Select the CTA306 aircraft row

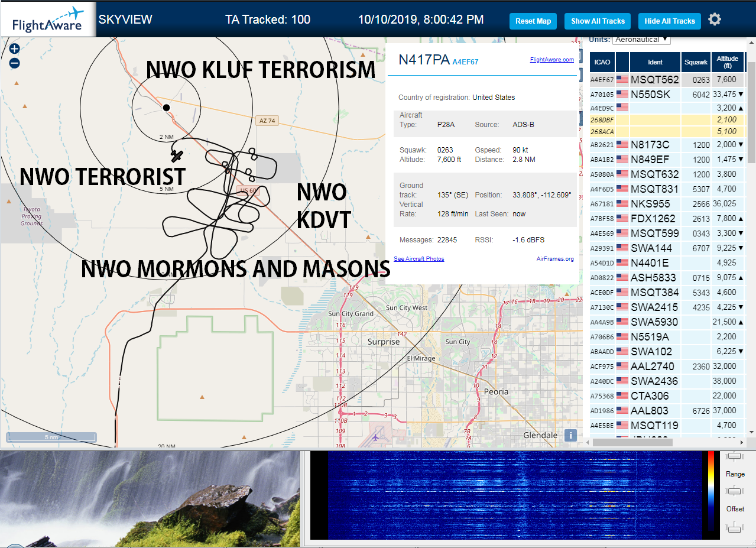coord(667,395)
